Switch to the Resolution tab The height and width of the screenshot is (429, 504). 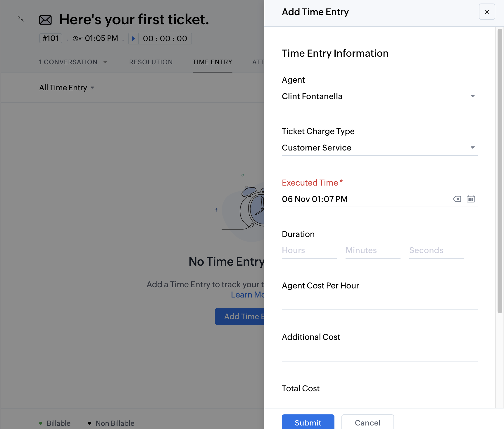[151, 62]
